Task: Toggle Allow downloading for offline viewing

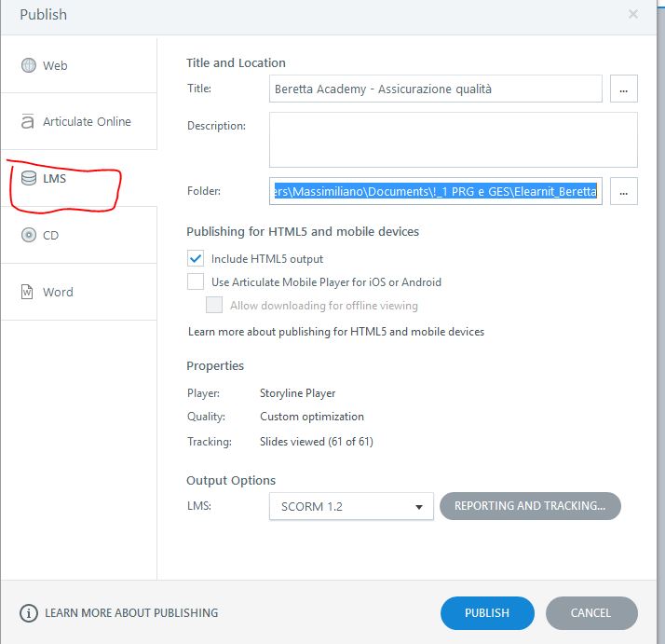Action: tap(214, 305)
